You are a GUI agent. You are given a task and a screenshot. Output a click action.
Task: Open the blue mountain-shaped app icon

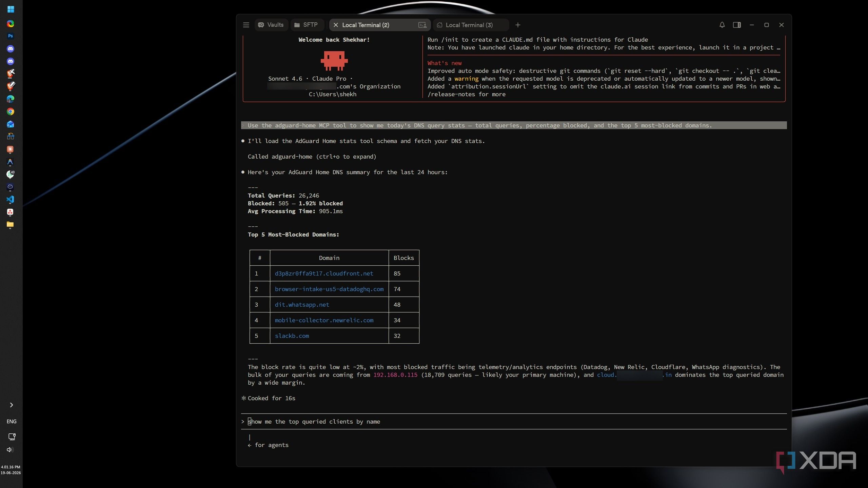coord(11,162)
